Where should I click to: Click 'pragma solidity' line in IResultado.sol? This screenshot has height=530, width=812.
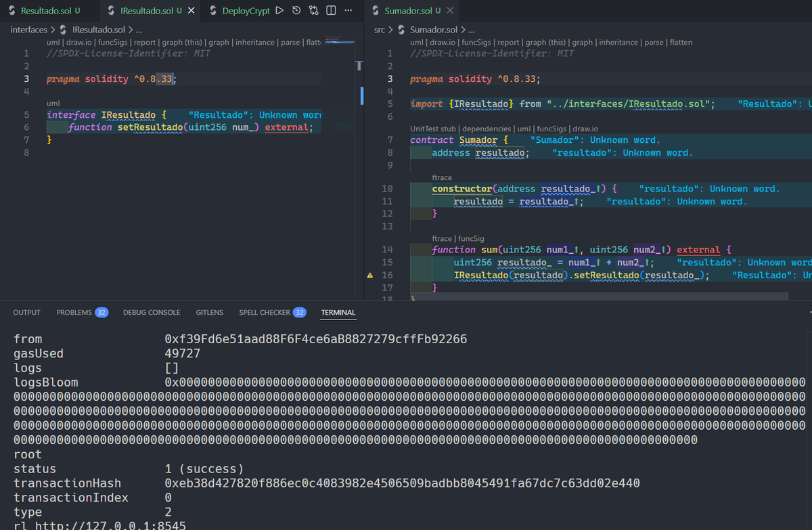(x=112, y=79)
